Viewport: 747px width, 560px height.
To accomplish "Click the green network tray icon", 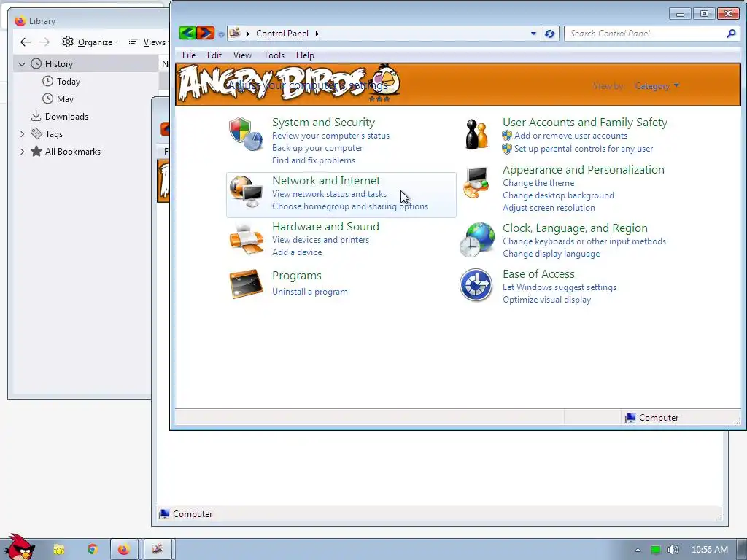I will click(656, 550).
